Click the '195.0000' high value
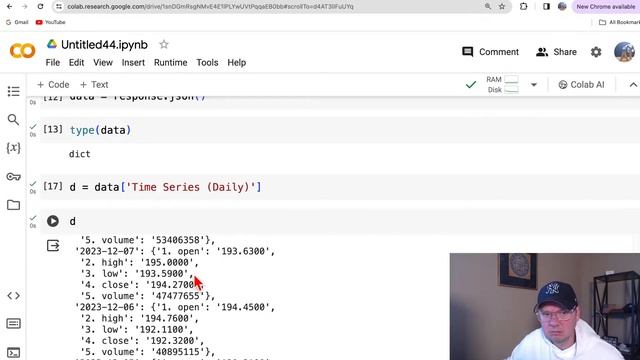640x360 pixels. click(x=167, y=262)
